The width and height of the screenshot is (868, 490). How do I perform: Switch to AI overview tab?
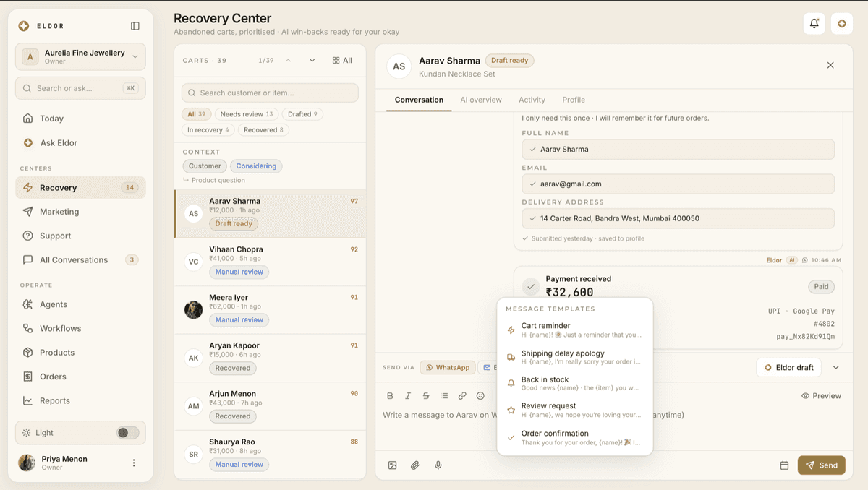(x=481, y=100)
